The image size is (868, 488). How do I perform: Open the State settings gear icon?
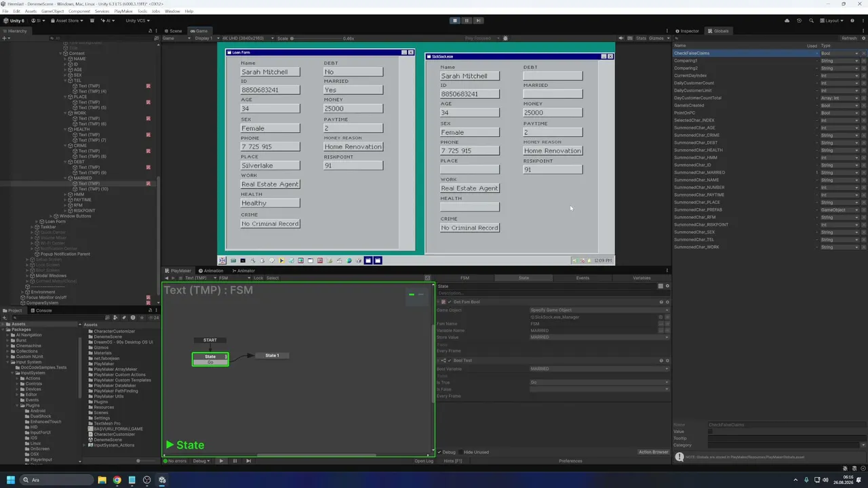[667, 286]
